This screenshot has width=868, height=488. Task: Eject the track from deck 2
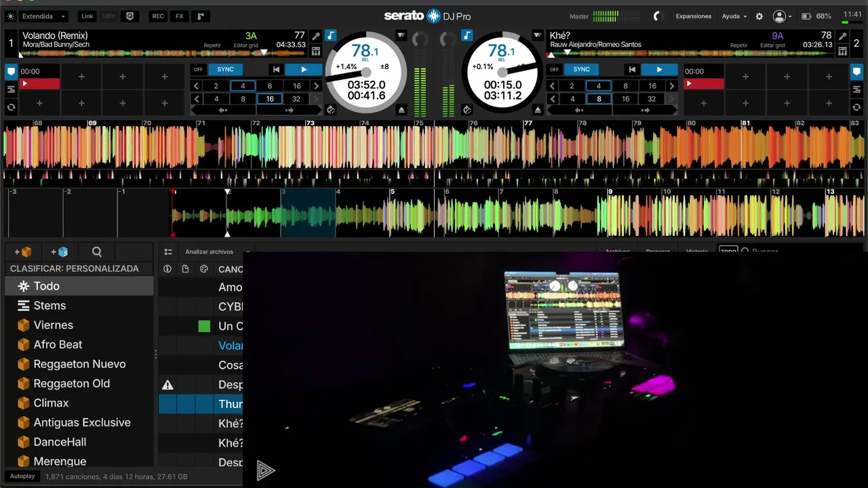(538, 110)
